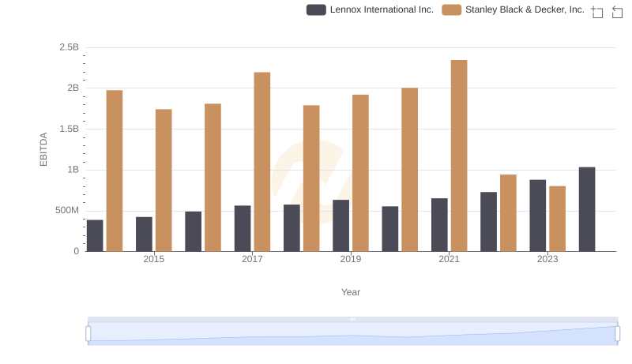Viewport: 632px width, 364px height.
Task: Toggle Lennox International Inc. legend series
Action: [370, 9]
